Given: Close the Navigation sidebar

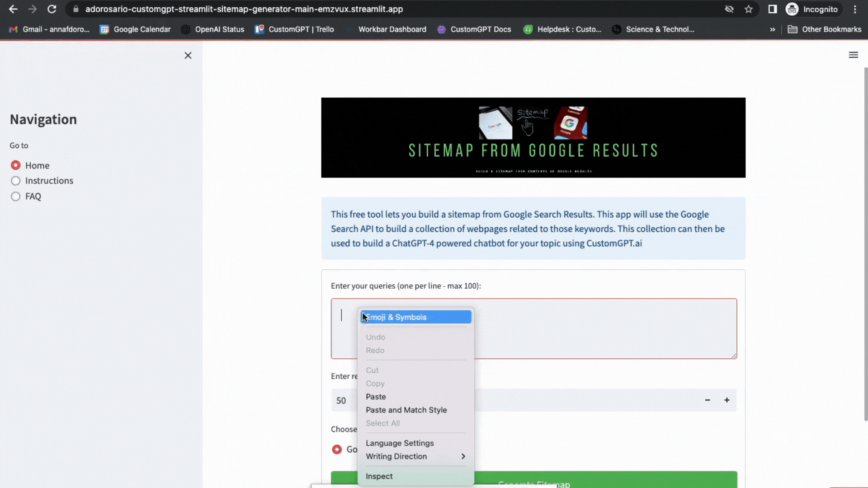Looking at the screenshot, I should click(188, 56).
